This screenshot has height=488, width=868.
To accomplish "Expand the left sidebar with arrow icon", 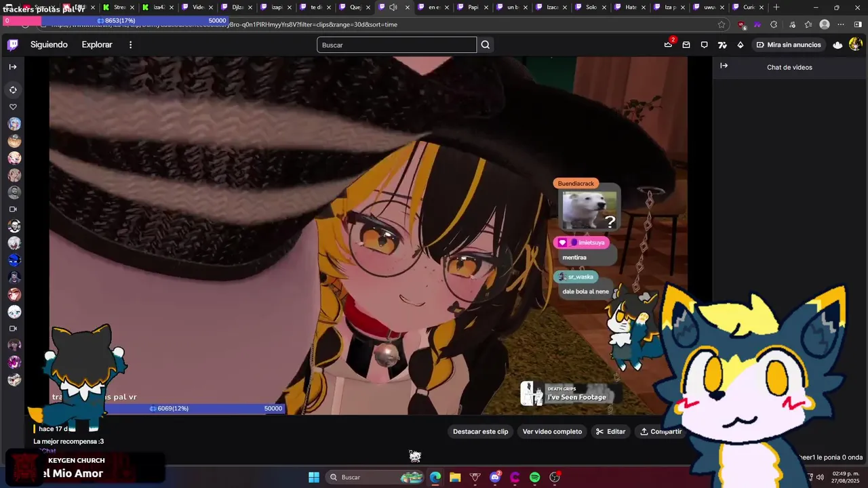I will click(x=13, y=66).
